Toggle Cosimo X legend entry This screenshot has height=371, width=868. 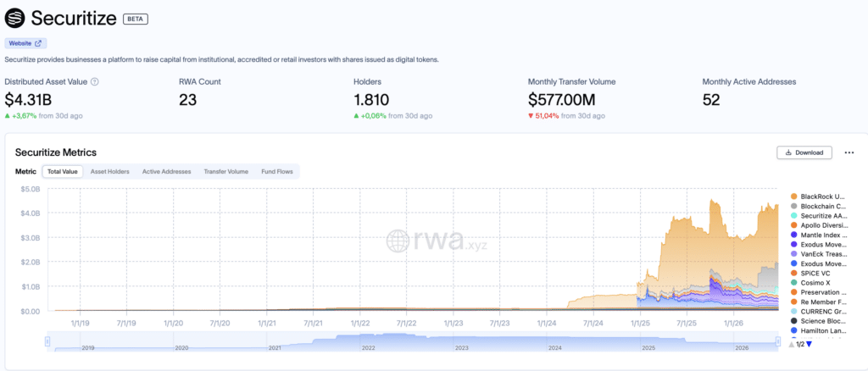click(x=811, y=283)
